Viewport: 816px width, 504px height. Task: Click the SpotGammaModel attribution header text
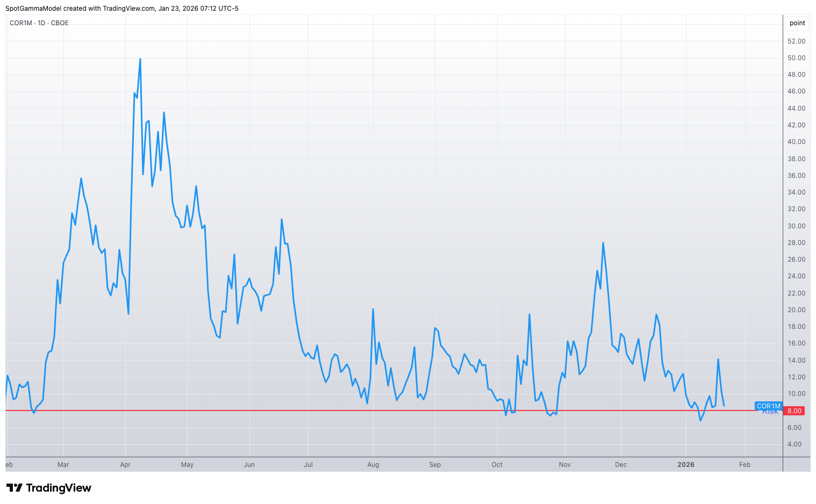point(122,9)
